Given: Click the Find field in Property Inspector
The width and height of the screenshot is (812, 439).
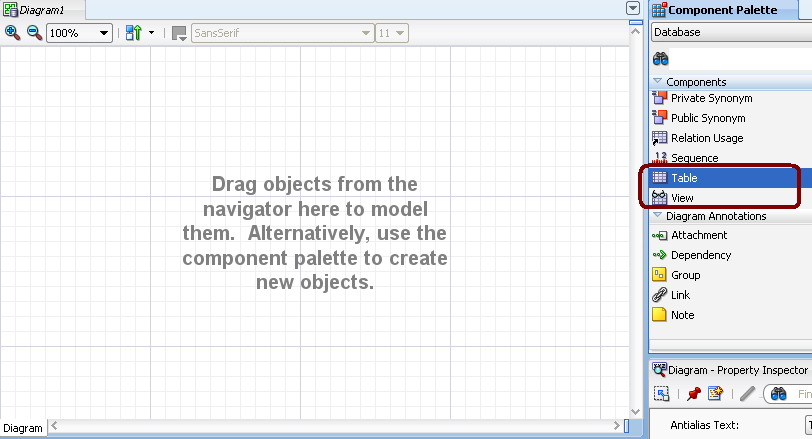Looking at the screenshot, I should [x=802, y=394].
